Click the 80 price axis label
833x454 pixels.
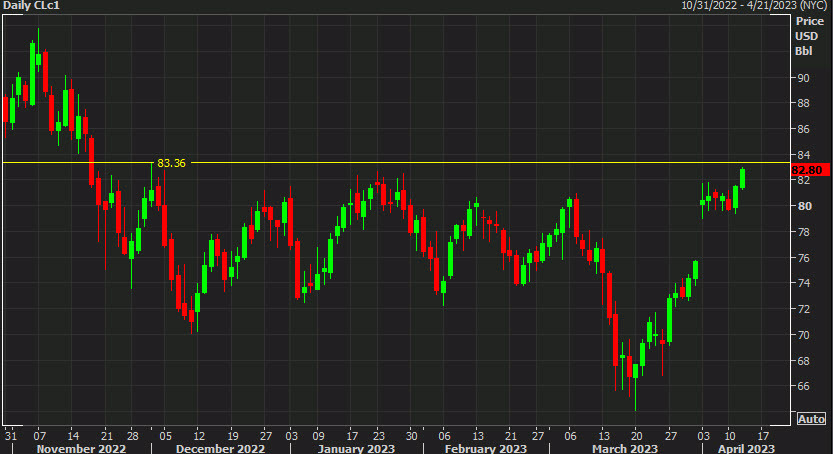point(803,206)
